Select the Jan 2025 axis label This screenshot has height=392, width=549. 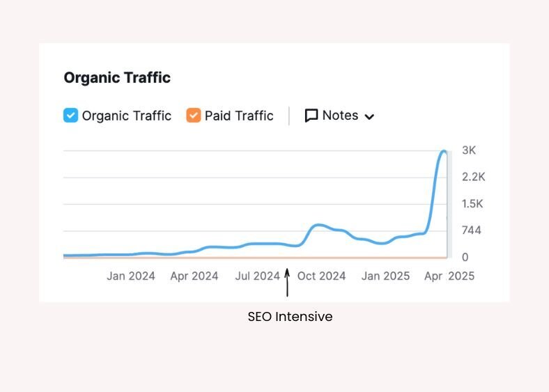(385, 276)
